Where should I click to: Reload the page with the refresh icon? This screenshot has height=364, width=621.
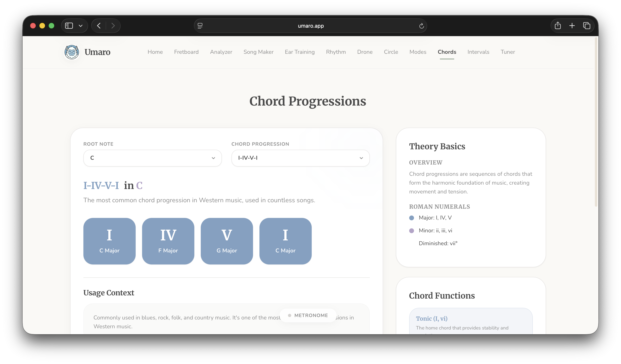[x=421, y=26]
